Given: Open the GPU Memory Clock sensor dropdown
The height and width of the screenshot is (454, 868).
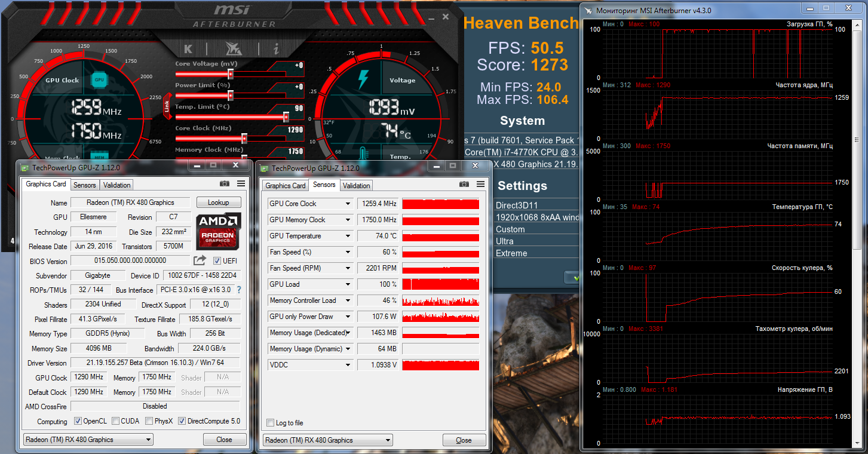Looking at the screenshot, I should tap(348, 220).
